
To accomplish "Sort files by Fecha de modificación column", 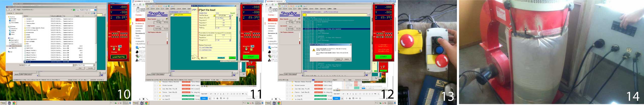I will 56,16.
